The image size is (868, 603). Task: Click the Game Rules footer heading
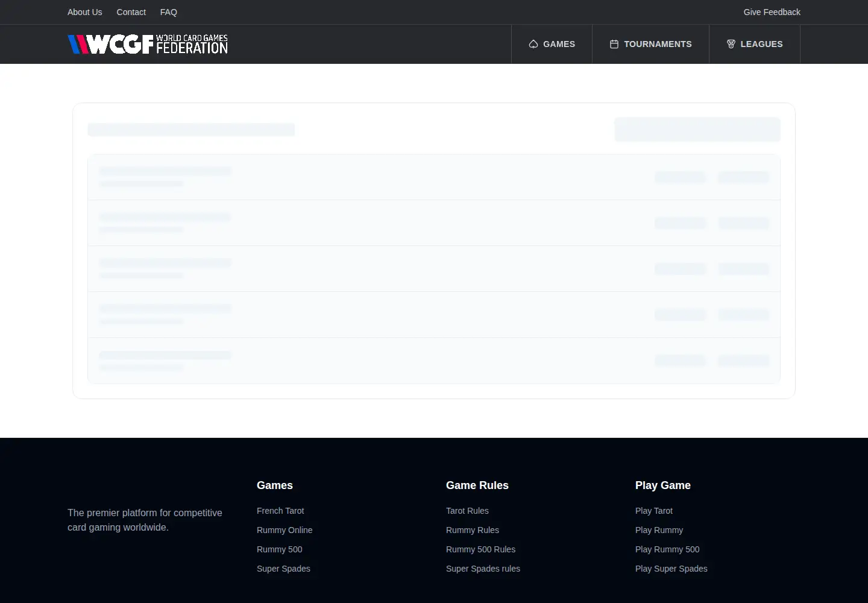pyautogui.click(x=477, y=485)
